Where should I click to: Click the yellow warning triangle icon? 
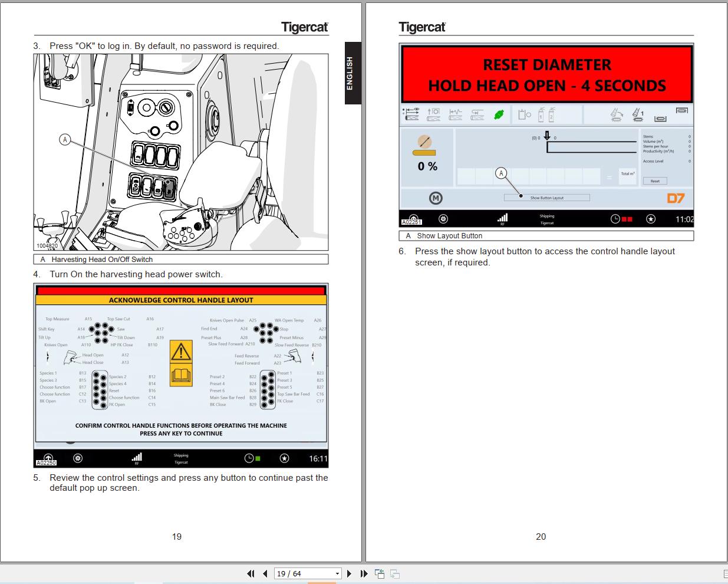181,352
